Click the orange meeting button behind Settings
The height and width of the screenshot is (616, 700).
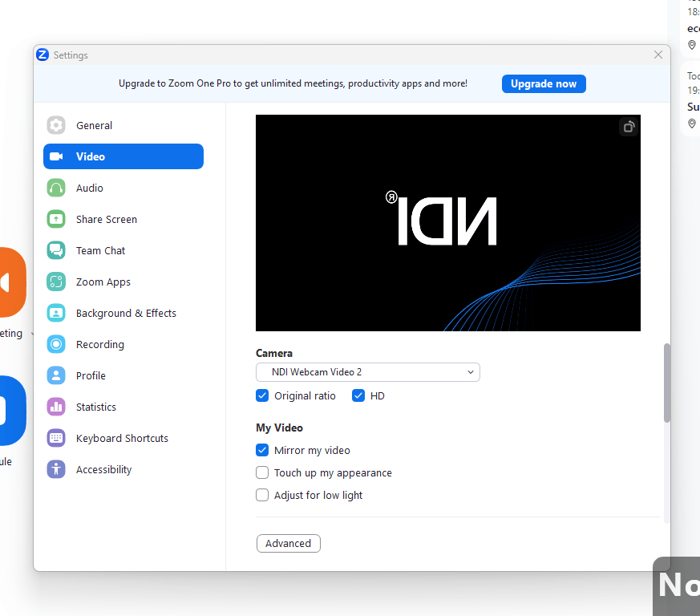coord(13,282)
